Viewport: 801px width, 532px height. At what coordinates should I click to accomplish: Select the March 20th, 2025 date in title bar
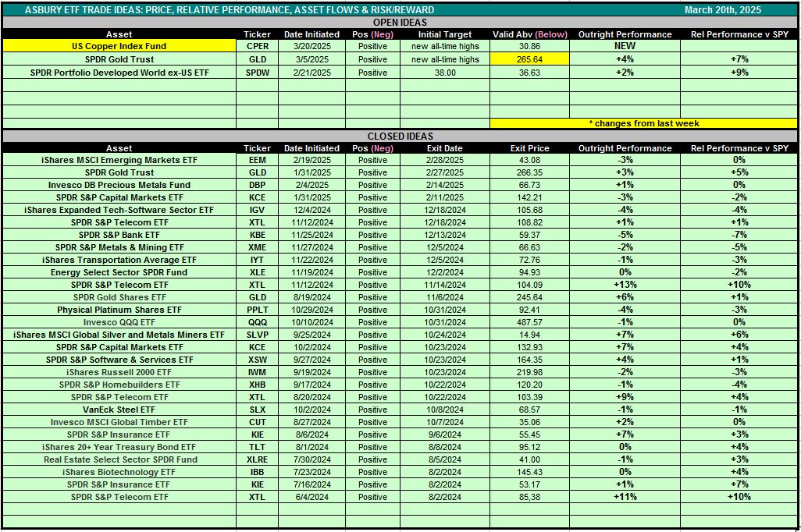tap(722, 10)
